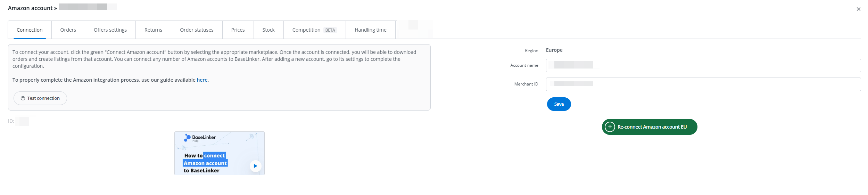Viewport: 868px width, 195px height.
Task: Click the help icon beside Test connection
Action: [x=23, y=98]
